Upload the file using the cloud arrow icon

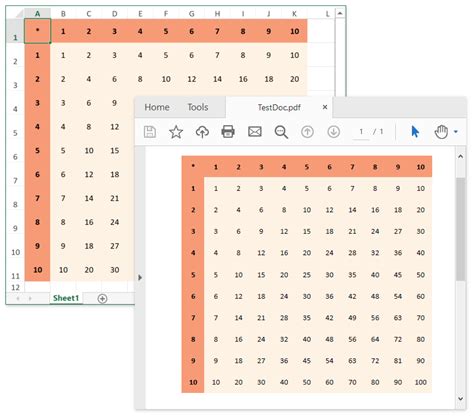click(x=202, y=132)
